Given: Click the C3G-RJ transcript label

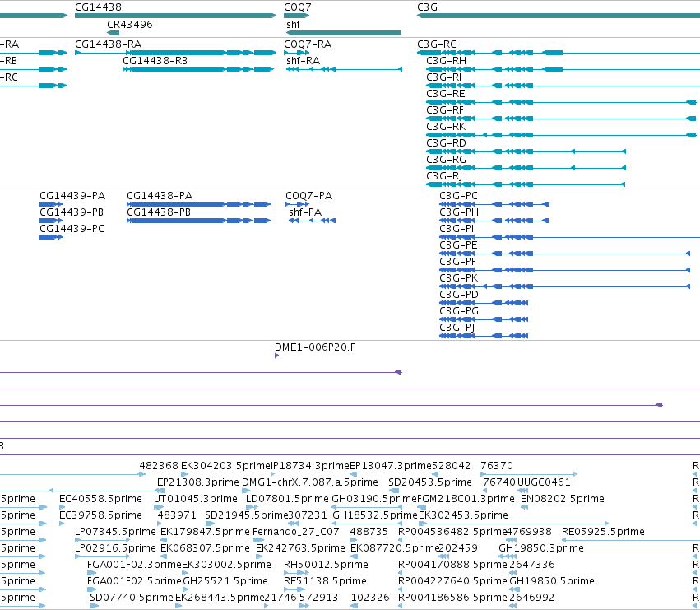Looking at the screenshot, I should coord(444,176).
